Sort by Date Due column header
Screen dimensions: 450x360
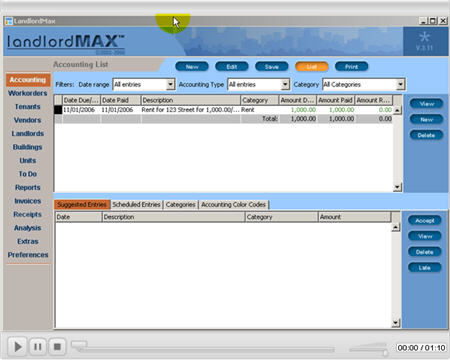coord(81,100)
